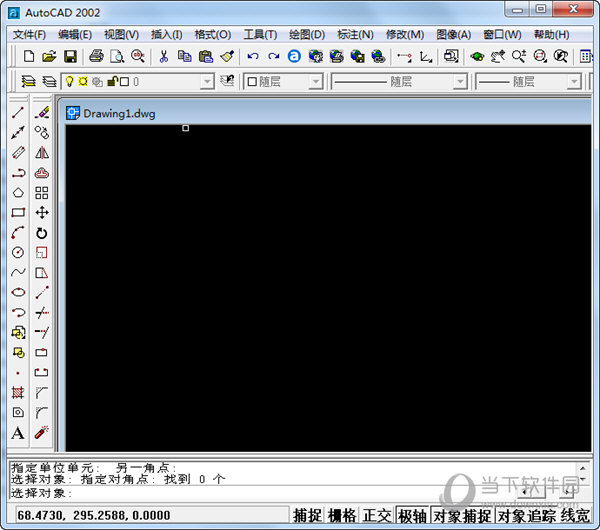The width and height of the screenshot is (600, 530).
Task: Select the Ellipse draw tool
Action: pos(18,292)
